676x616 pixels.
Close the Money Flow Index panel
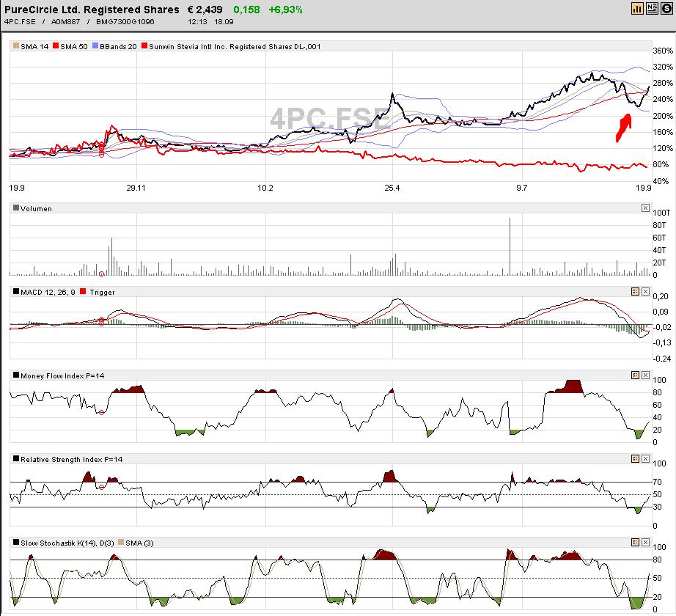point(645,375)
